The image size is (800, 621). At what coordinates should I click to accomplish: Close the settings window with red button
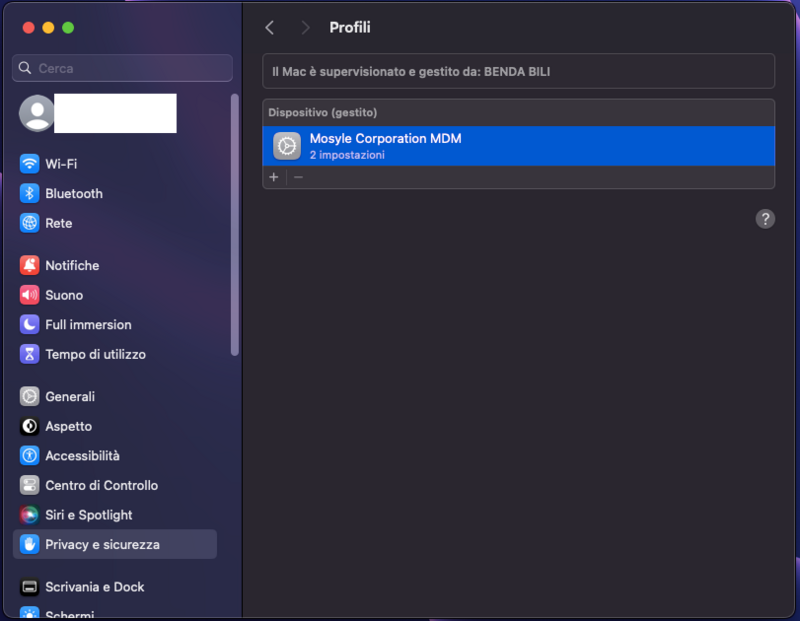[29, 28]
